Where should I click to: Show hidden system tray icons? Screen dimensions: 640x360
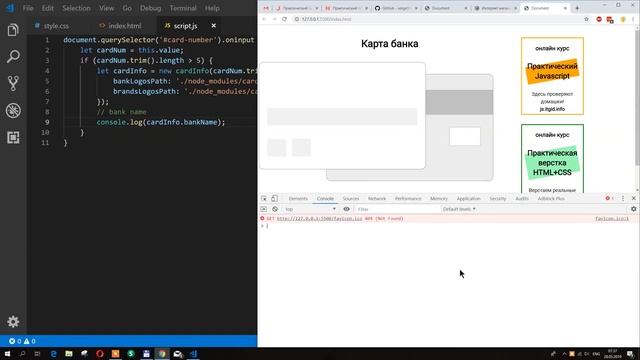(564, 354)
